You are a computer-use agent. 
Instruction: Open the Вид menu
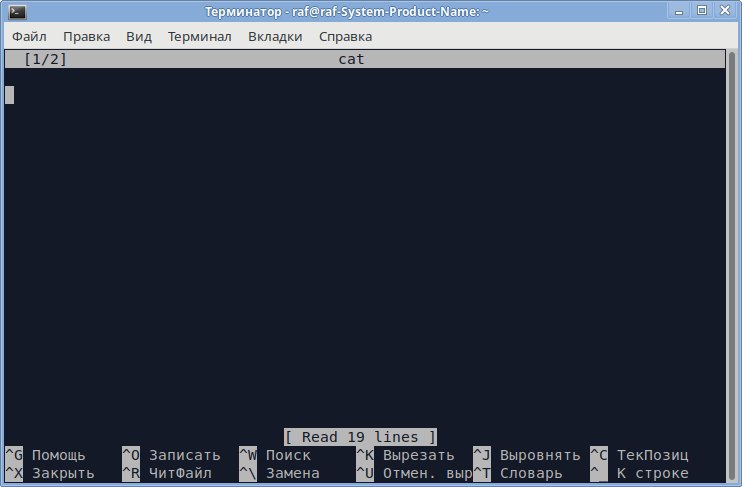[x=139, y=36]
